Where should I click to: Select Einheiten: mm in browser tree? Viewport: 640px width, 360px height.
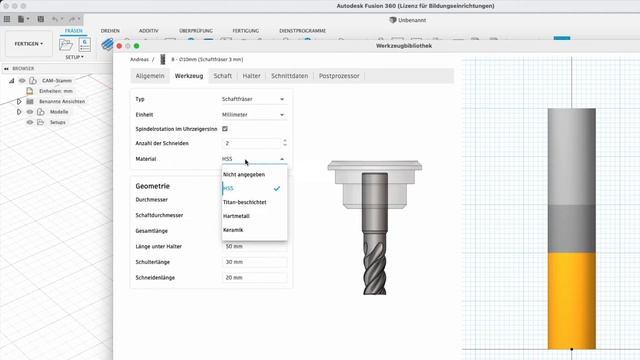tap(56, 91)
